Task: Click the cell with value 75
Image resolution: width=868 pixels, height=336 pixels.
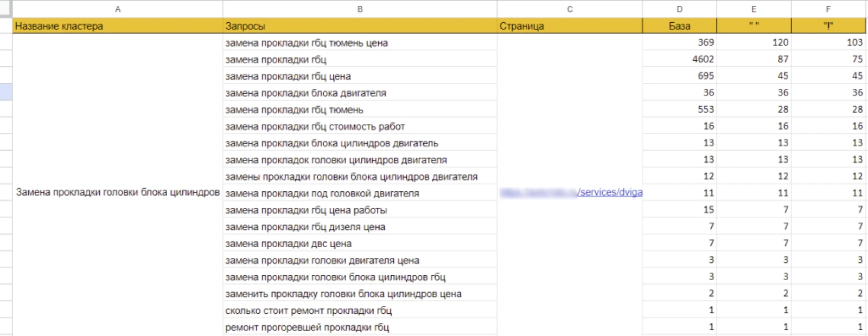Action: [828, 59]
